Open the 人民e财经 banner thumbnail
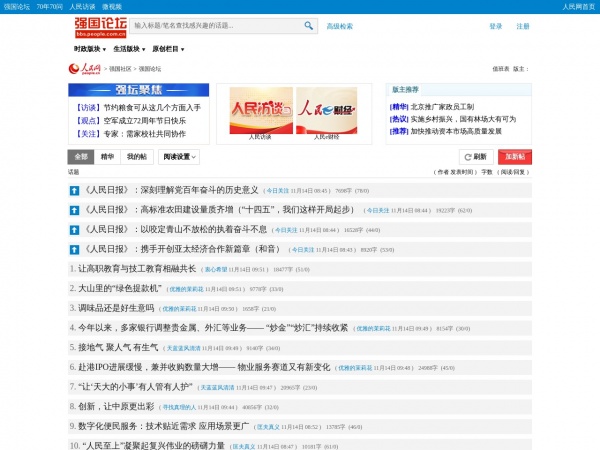The width and height of the screenshot is (600, 450). click(326, 109)
